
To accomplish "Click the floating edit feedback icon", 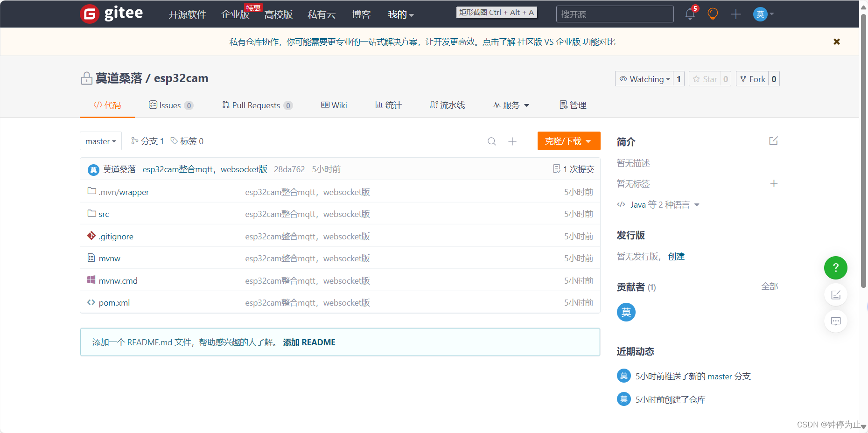I will [x=836, y=294].
